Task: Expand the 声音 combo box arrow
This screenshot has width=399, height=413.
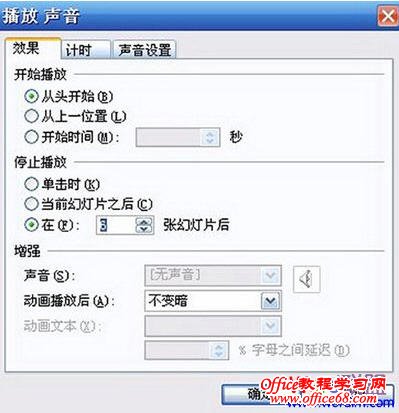Action: [270, 275]
